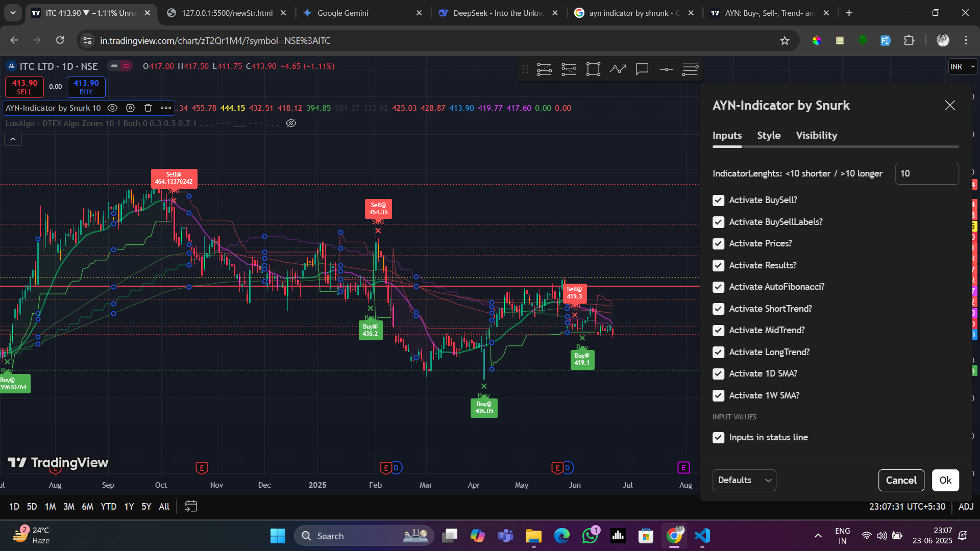The height and width of the screenshot is (551, 980).
Task: Toggle Inputs in status line checkbox
Action: tap(718, 437)
